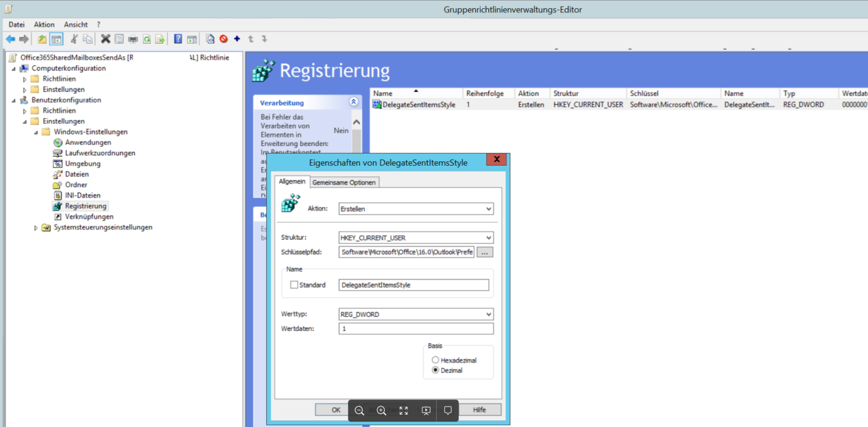Select the Dezimal radio button
The height and width of the screenshot is (427, 868).
pos(435,371)
